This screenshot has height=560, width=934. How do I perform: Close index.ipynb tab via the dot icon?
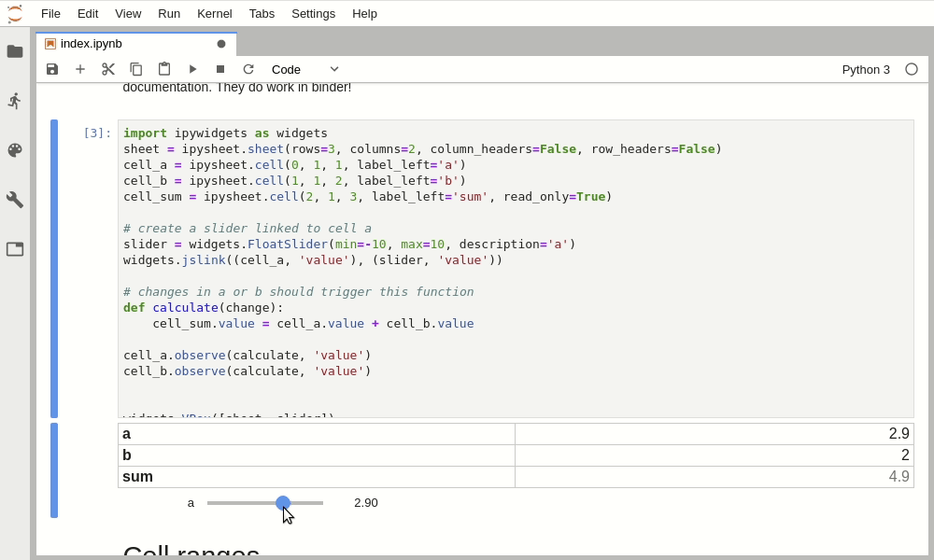tap(221, 44)
